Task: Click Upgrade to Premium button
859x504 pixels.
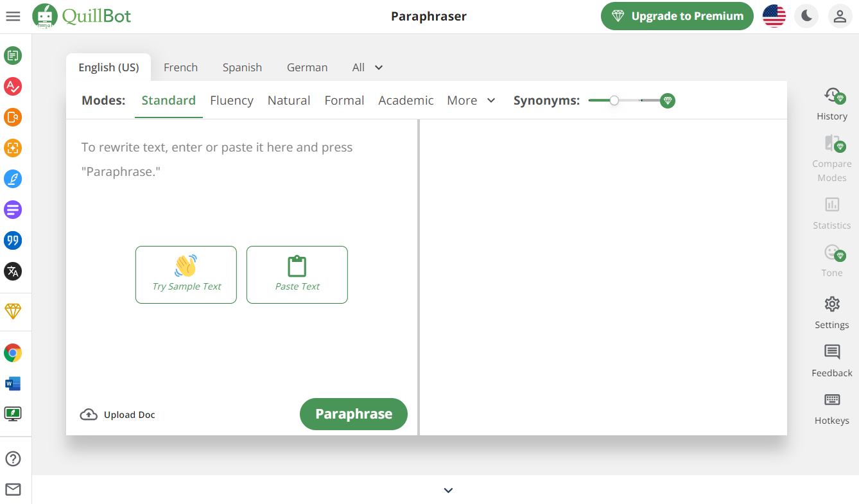Action: coord(677,17)
